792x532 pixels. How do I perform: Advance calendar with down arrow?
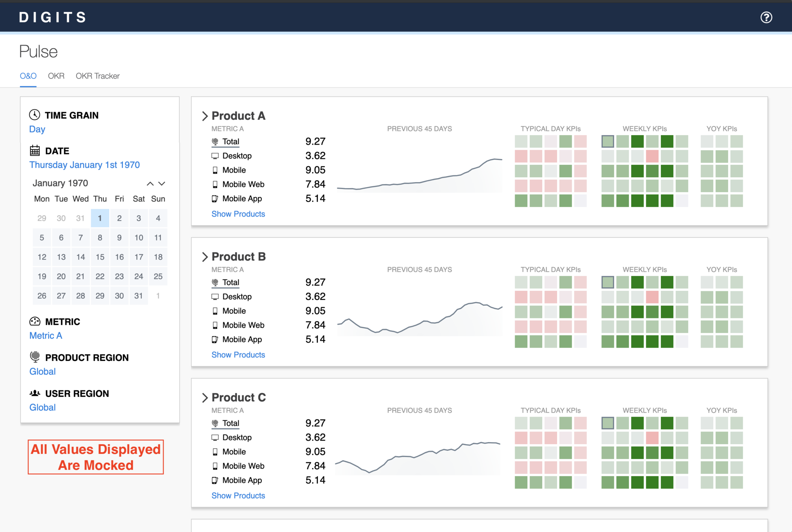click(x=162, y=184)
